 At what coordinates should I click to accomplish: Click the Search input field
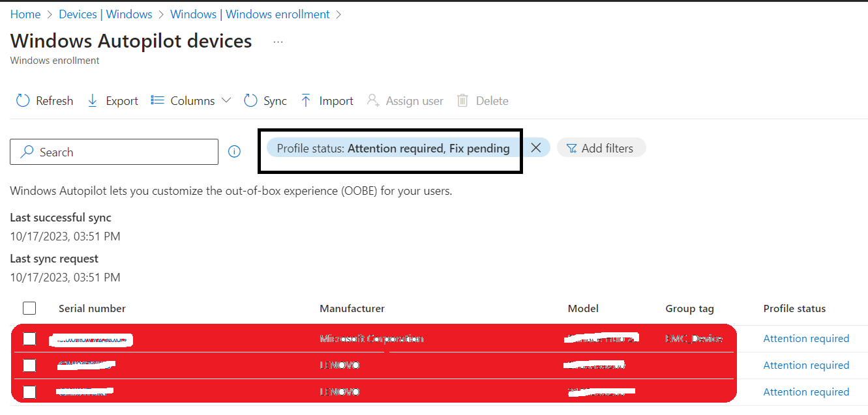pos(114,152)
